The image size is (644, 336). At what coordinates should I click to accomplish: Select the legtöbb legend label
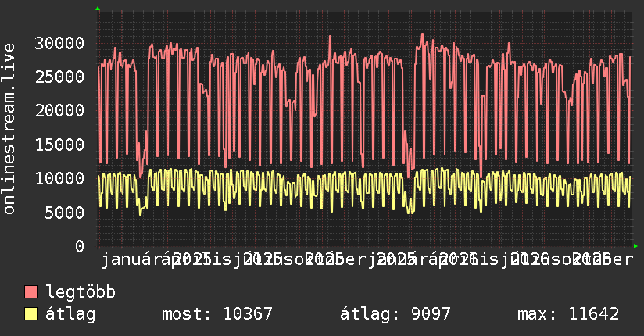click(80, 292)
